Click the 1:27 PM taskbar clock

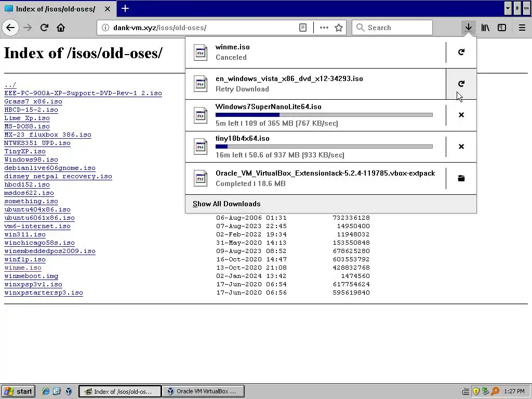pyautogui.click(x=514, y=391)
